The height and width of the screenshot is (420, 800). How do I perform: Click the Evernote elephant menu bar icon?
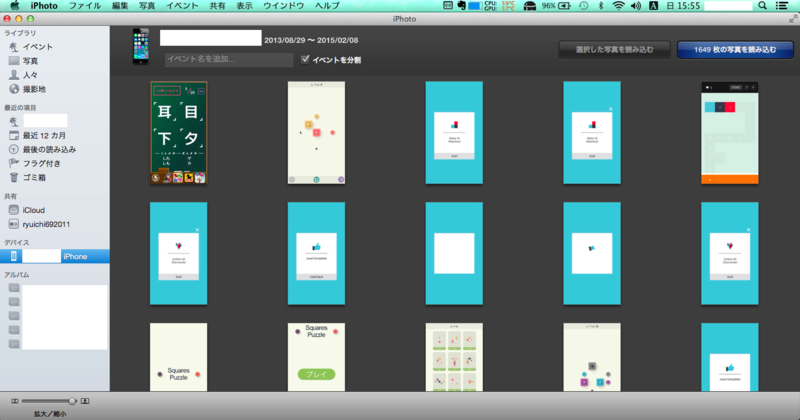click(461, 6)
